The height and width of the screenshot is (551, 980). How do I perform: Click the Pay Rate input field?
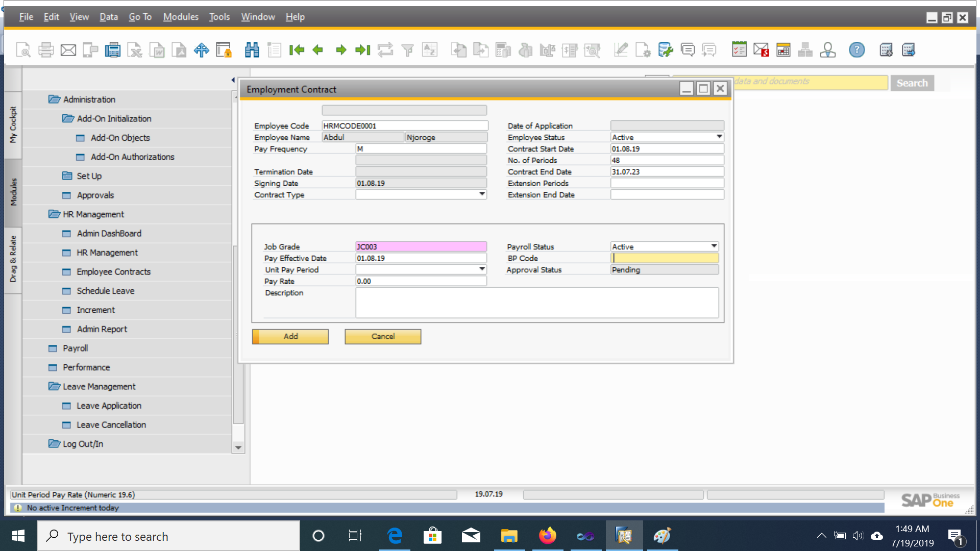point(421,281)
